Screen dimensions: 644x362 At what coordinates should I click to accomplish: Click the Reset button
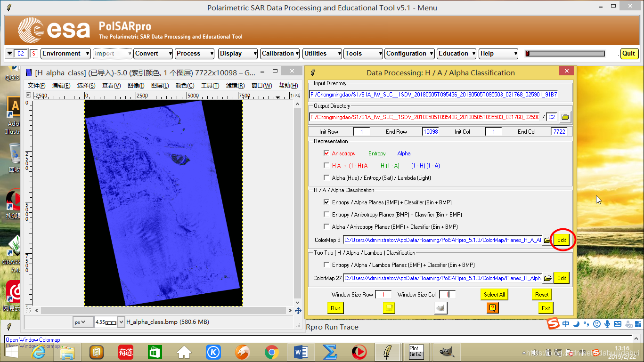(542, 295)
